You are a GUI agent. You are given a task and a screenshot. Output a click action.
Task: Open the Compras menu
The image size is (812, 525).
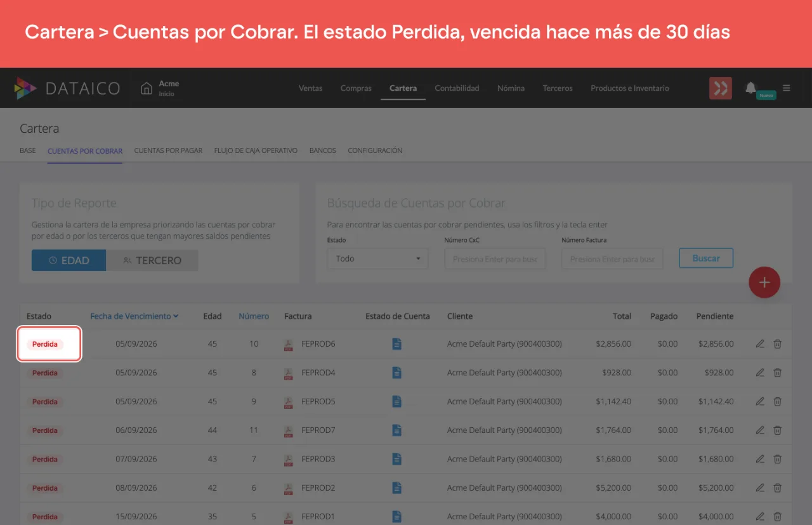pos(356,88)
